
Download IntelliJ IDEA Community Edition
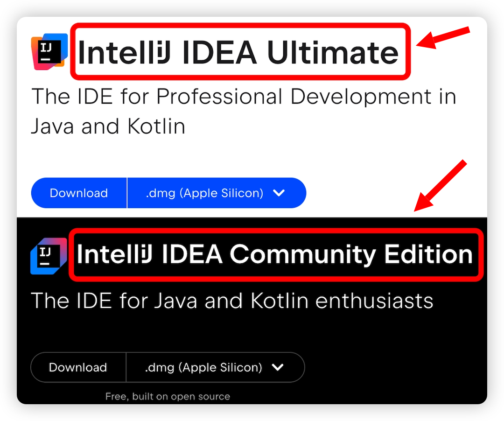77,367
